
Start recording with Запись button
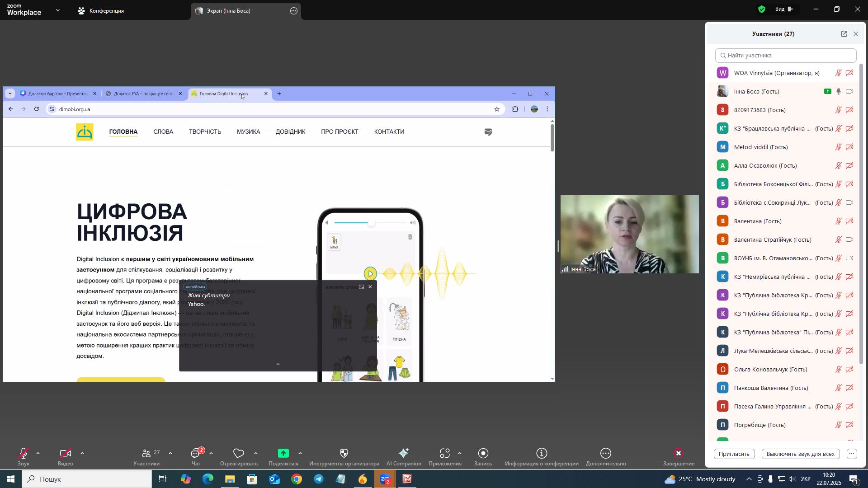[483, 457]
